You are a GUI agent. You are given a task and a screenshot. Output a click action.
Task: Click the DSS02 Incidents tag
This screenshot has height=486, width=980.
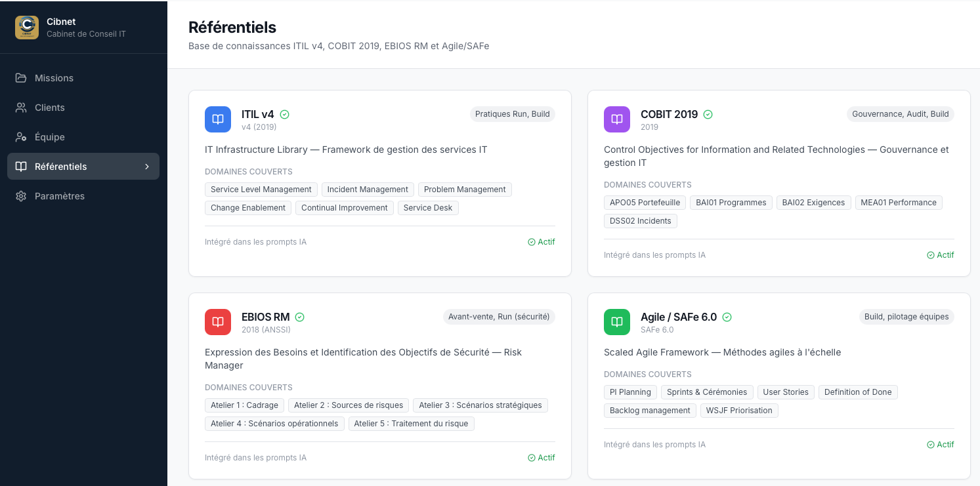(641, 221)
